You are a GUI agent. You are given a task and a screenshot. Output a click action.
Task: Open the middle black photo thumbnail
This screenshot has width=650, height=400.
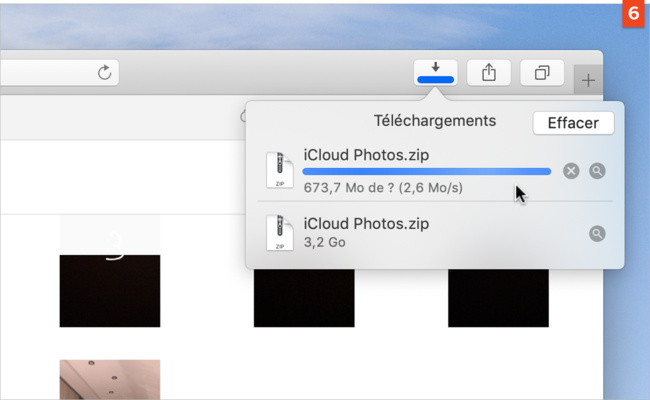(303, 297)
